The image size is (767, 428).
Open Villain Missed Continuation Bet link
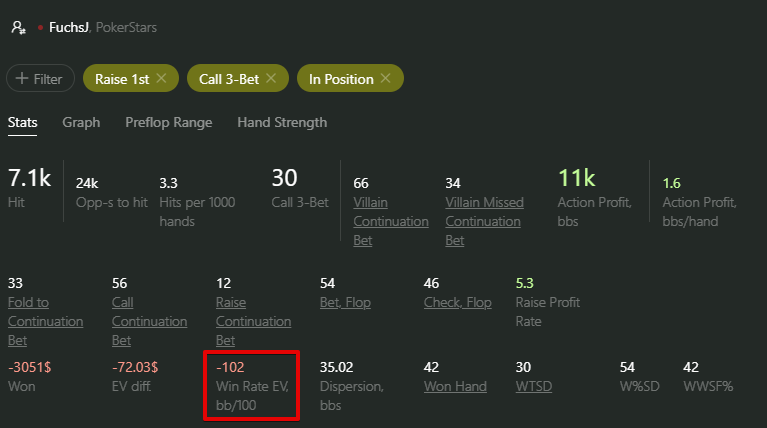(484, 221)
